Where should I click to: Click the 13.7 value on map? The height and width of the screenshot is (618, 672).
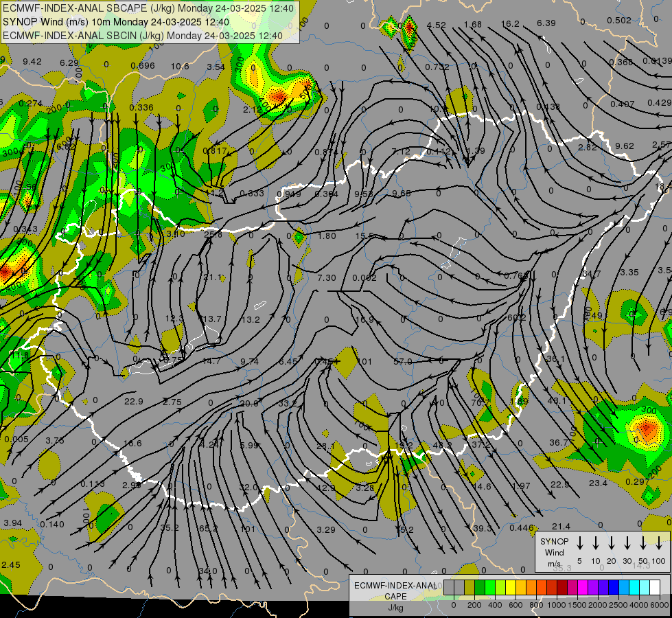pos(213,319)
